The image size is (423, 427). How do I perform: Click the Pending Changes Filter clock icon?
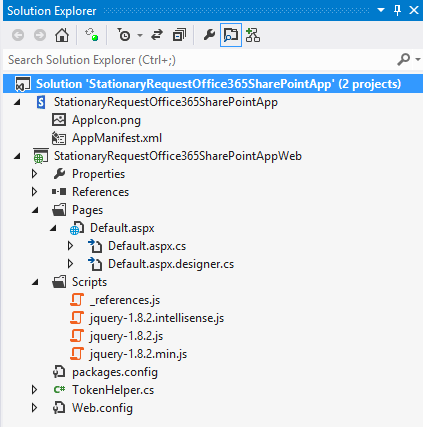[x=124, y=35]
